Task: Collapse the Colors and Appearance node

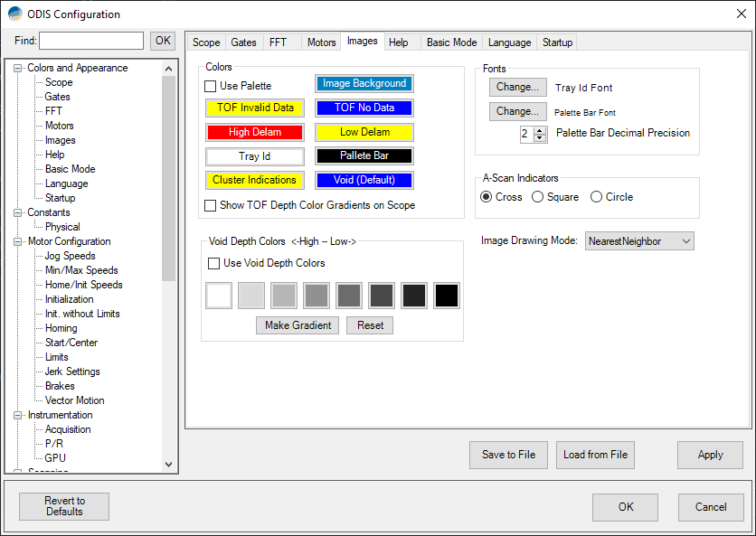Action: point(18,68)
